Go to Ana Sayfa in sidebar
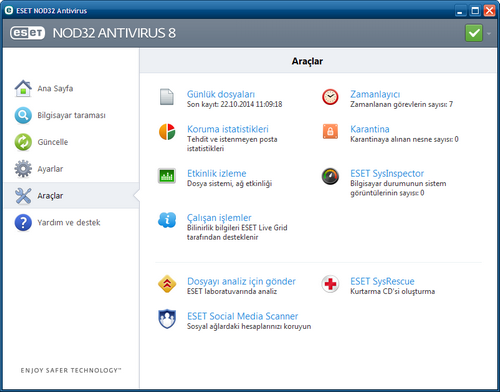The image size is (500, 392). coord(55,88)
